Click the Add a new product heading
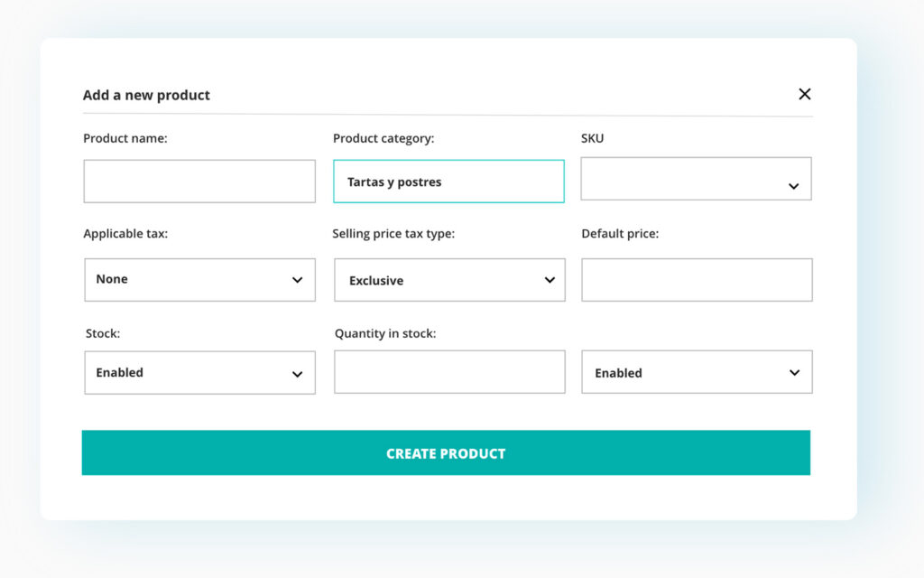 (x=146, y=95)
